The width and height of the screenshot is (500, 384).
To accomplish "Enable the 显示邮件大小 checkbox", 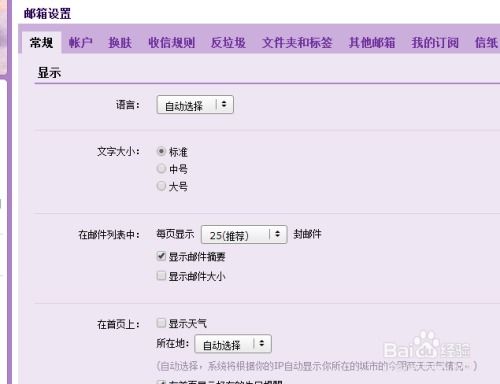I will [x=161, y=276].
